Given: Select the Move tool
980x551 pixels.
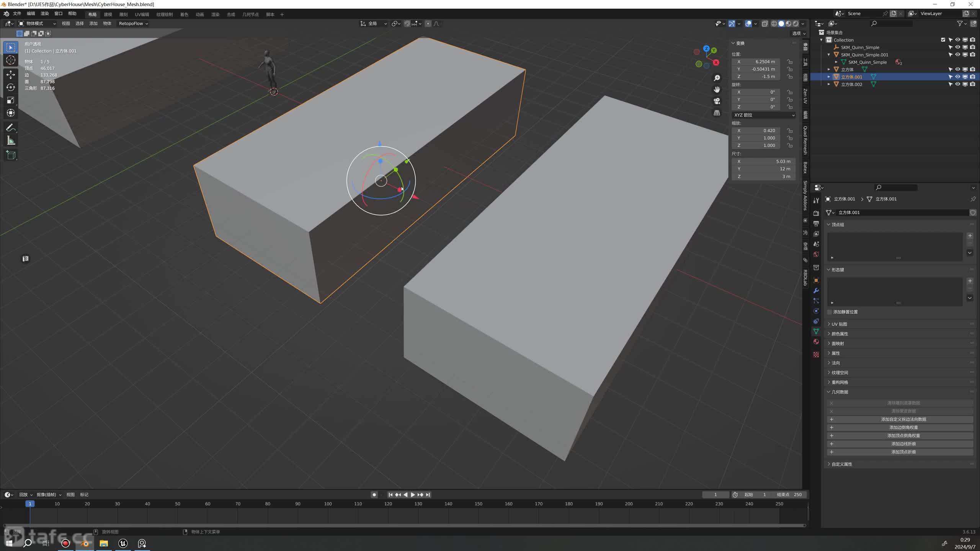Looking at the screenshot, I should pyautogui.click(x=11, y=75).
